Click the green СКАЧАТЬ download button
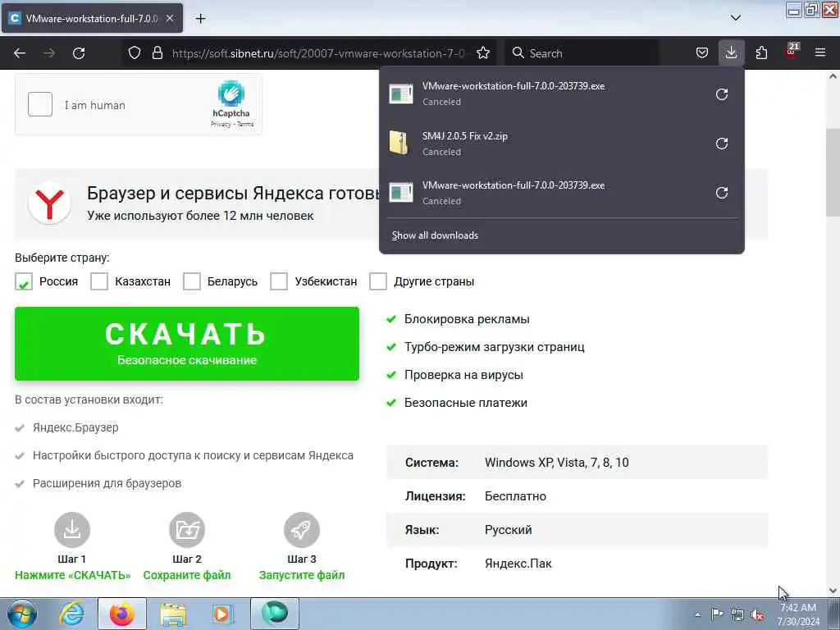Screen dimensions: 840x630 (x=187, y=344)
